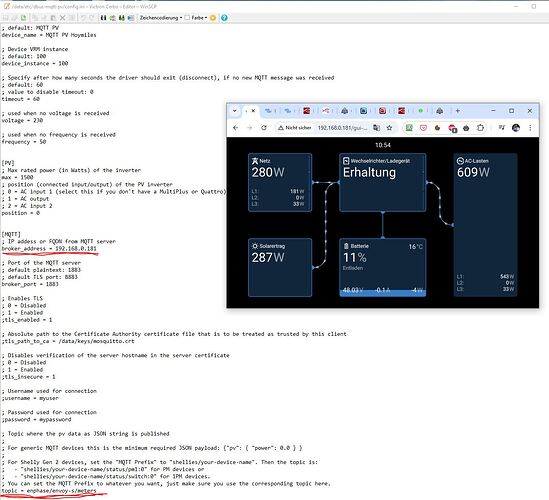Open the Farbe dropdown arrow
The width and height of the screenshot is (549, 500).
point(206,18)
